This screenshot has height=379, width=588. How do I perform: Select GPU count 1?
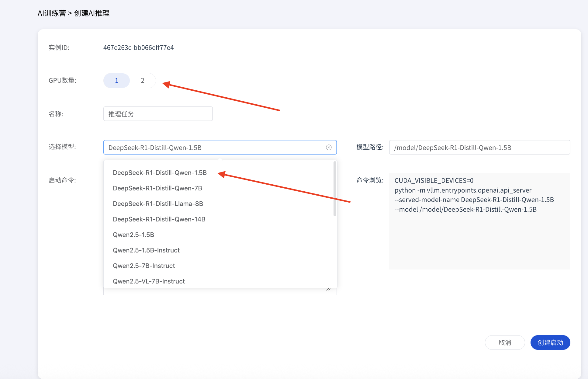point(116,81)
